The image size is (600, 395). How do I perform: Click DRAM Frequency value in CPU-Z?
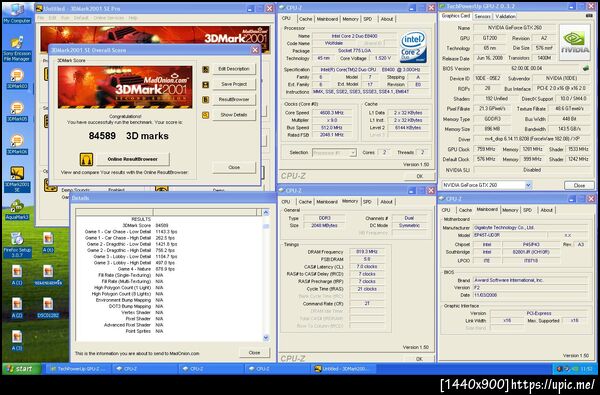point(366,252)
